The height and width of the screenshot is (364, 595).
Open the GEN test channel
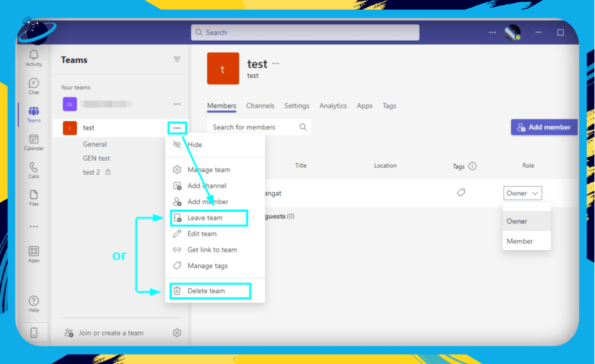pos(96,158)
